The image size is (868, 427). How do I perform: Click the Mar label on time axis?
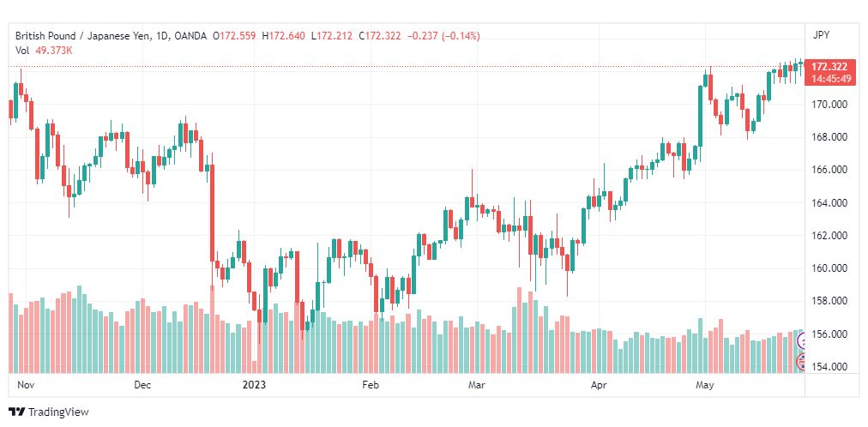476,385
